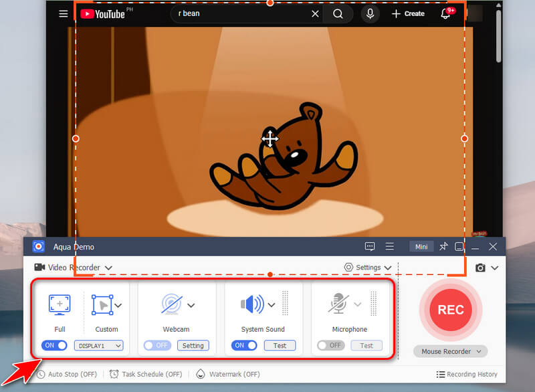Open the Settings gear icon
Screen dimensions: 535x392
coord(348,267)
